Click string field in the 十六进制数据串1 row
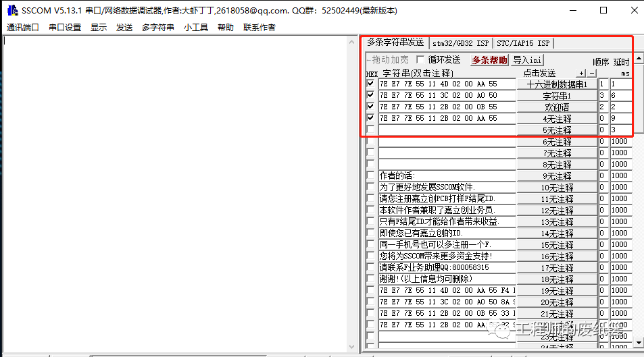The width and height of the screenshot is (644, 357). (x=447, y=84)
